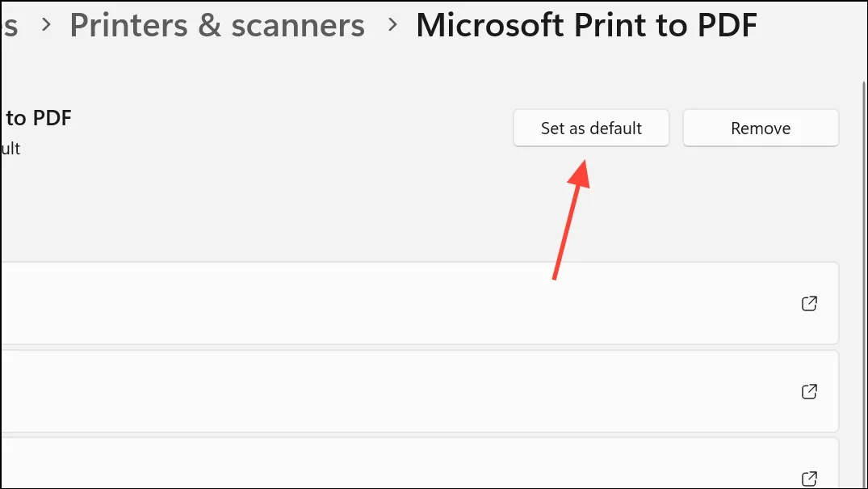Click the printer name heading ending in 'to PDF'
Screen dimensions: 868x489
coord(38,118)
